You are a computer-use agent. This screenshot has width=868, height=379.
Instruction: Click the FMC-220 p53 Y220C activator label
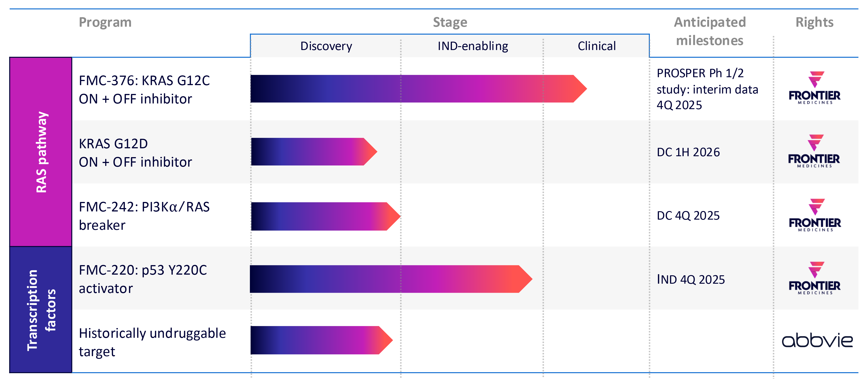pos(143,279)
